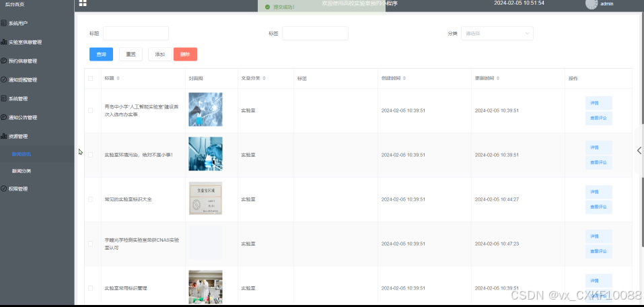Click the icon beside 系统用户 in sidebar
644x307 pixels.
(x=3, y=23)
